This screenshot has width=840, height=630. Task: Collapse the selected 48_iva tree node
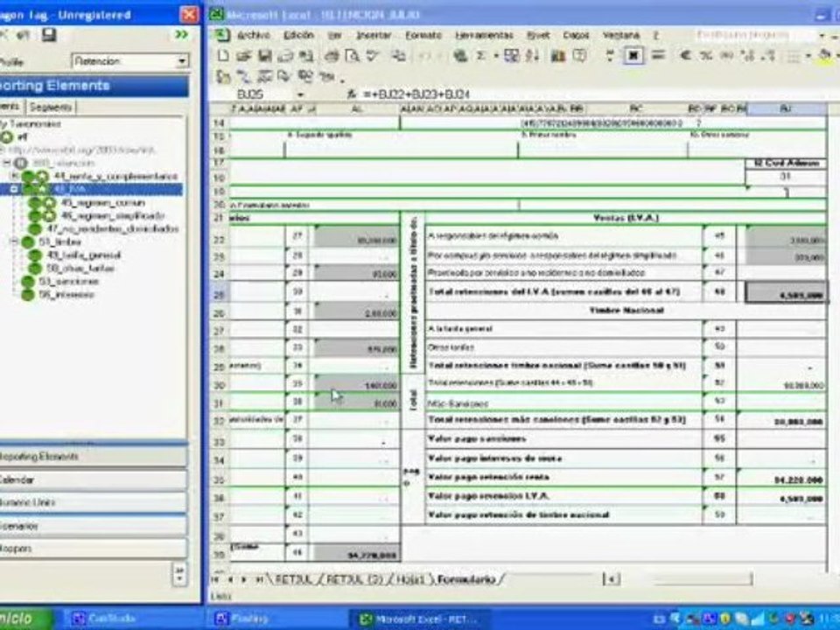pos(15,189)
